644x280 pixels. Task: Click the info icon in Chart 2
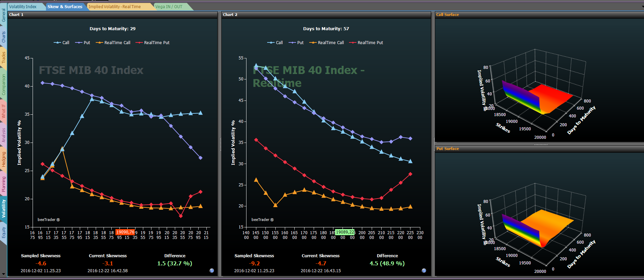click(x=424, y=270)
